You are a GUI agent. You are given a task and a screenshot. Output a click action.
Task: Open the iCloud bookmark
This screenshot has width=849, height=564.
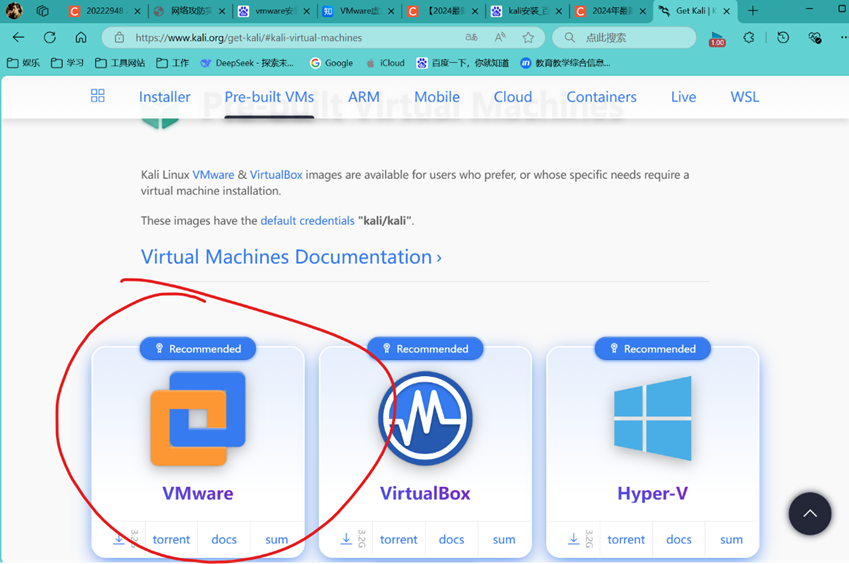(x=386, y=63)
